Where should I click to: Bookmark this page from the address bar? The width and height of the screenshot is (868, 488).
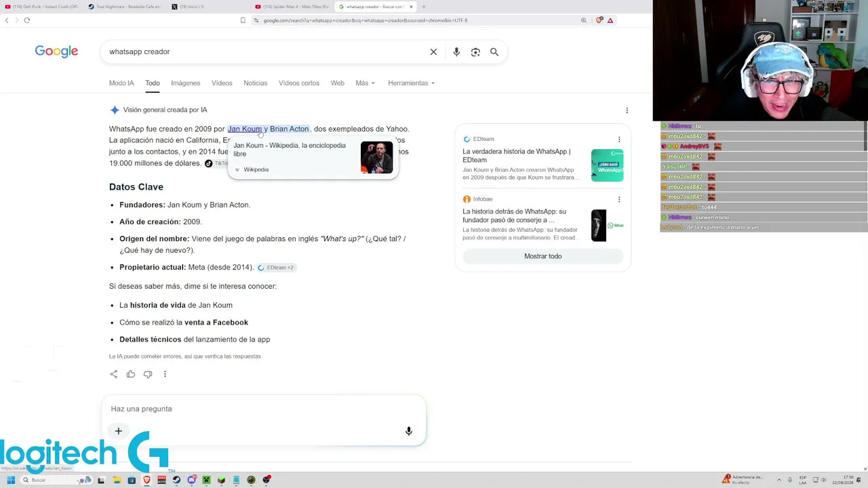(x=243, y=20)
